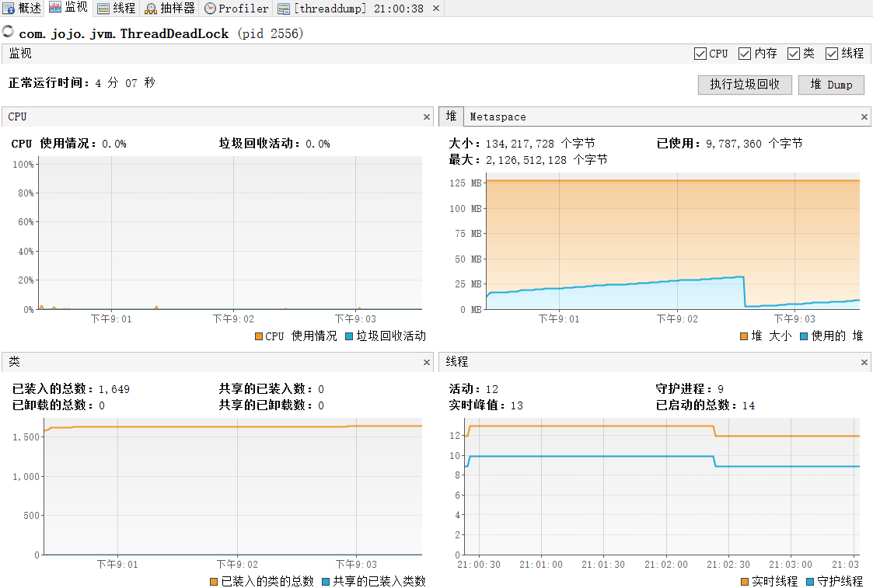Click orange CPU 使用情况 legend swatch
Screen dimensions: 873x588
[258, 336]
